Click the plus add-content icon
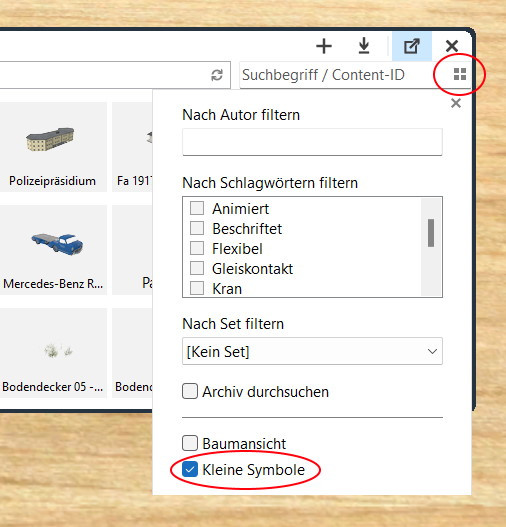This screenshot has width=506, height=527. 324,46
